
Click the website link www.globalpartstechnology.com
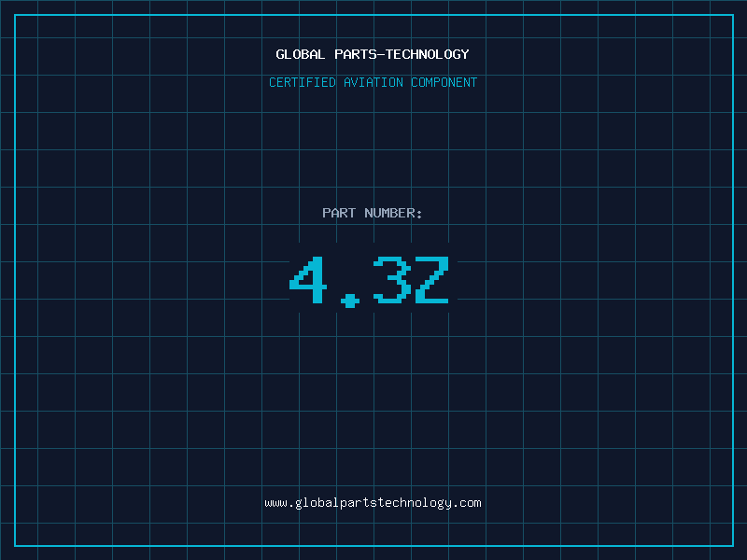click(x=373, y=503)
